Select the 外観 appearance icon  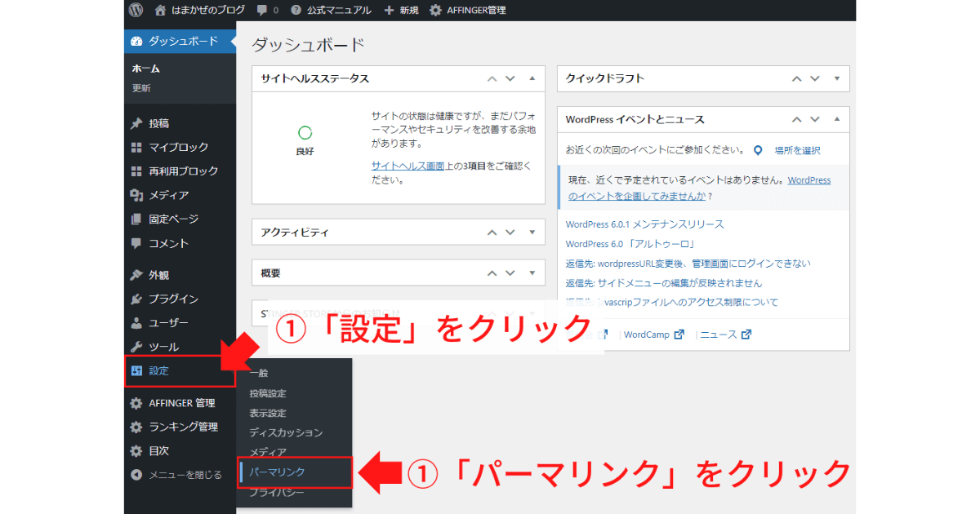click(137, 275)
